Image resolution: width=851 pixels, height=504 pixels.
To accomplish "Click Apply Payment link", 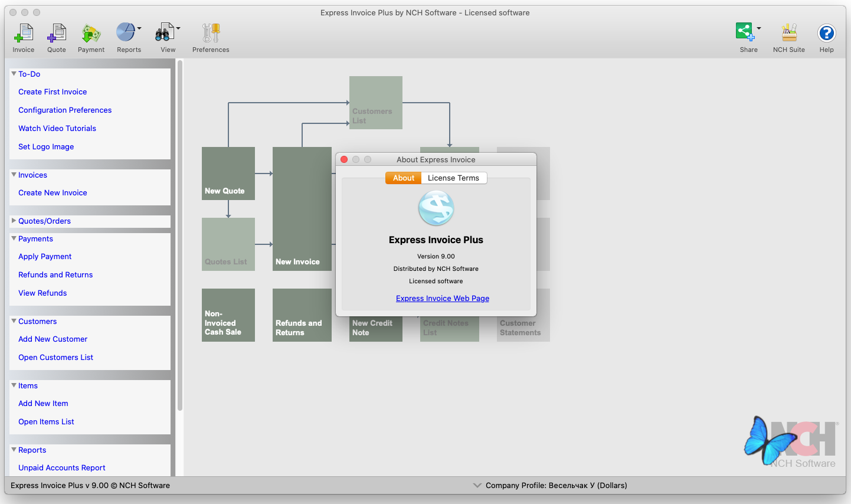I will click(x=45, y=256).
